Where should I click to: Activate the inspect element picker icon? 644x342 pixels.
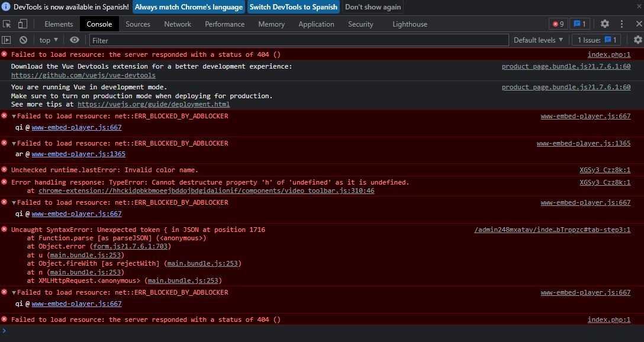7,24
